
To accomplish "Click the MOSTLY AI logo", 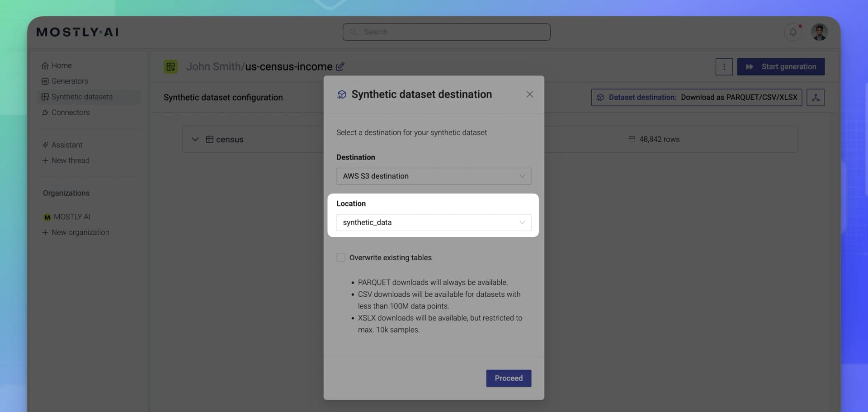I will pos(77,32).
